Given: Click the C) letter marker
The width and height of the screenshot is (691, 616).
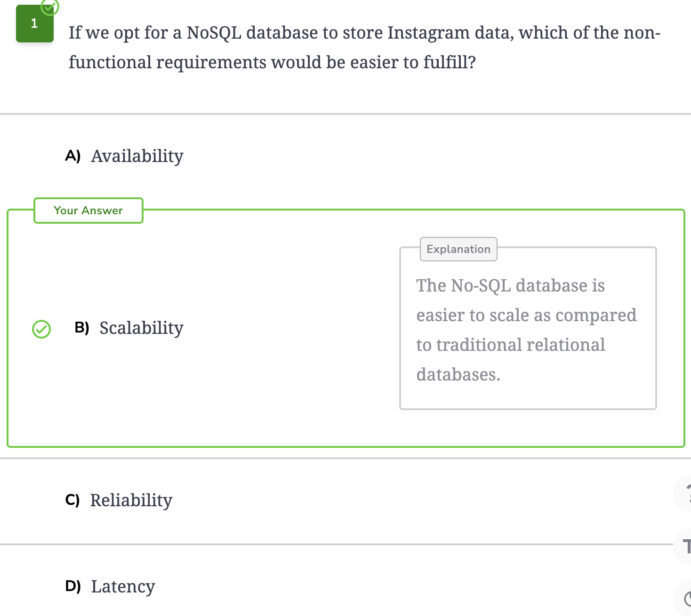Looking at the screenshot, I should [72, 500].
